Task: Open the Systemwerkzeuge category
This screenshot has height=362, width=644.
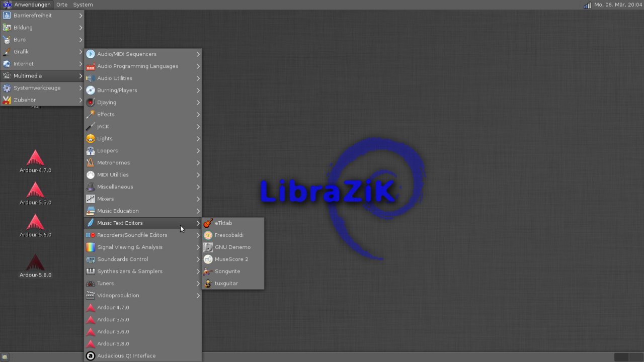Action: [42, 88]
